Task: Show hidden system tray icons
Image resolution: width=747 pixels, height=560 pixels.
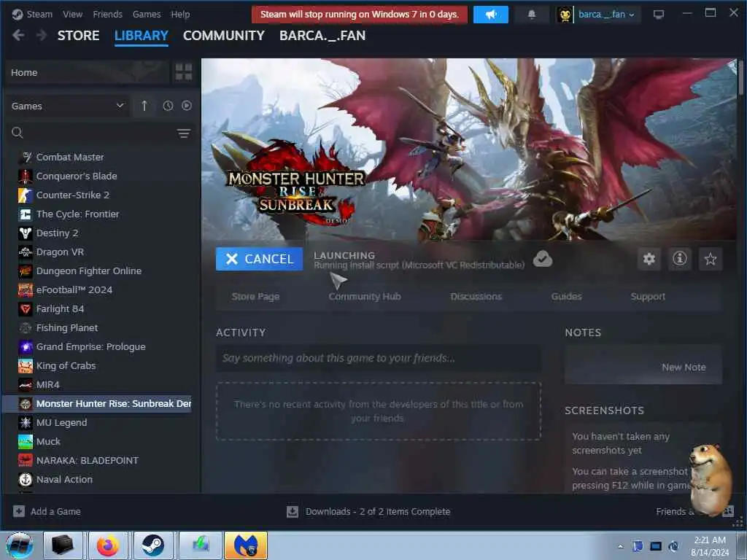Action: (620, 546)
